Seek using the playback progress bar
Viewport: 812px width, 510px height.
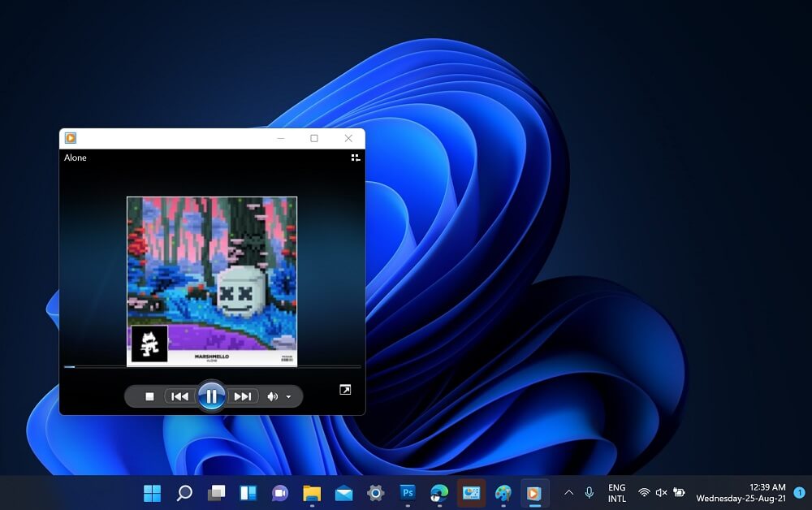coord(212,366)
